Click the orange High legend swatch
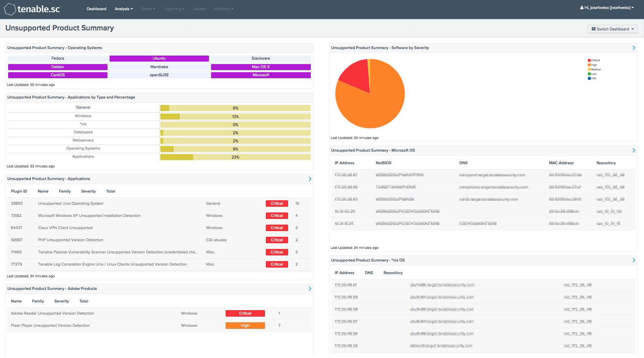This screenshot has height=358, width=644. pos(589,65)
